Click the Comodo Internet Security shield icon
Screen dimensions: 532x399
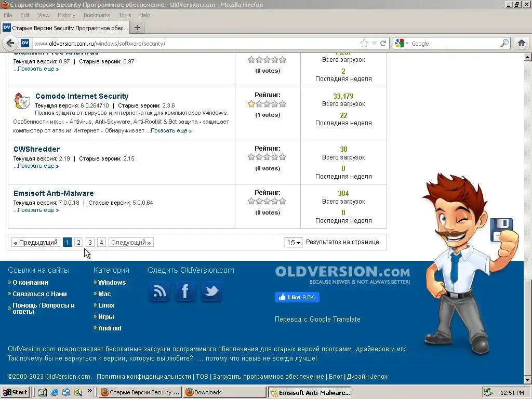point(22,100)
